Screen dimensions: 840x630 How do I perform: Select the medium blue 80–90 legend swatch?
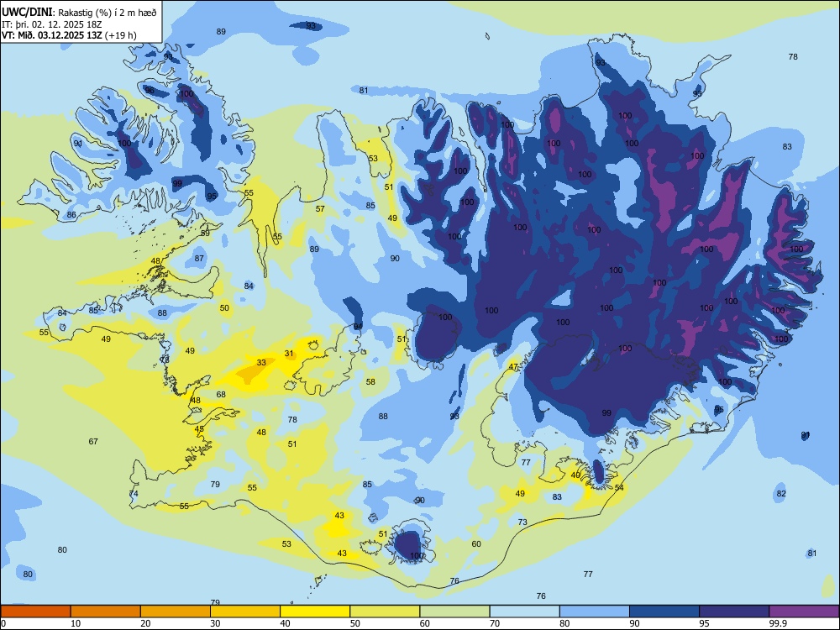(x=594, y=612)
